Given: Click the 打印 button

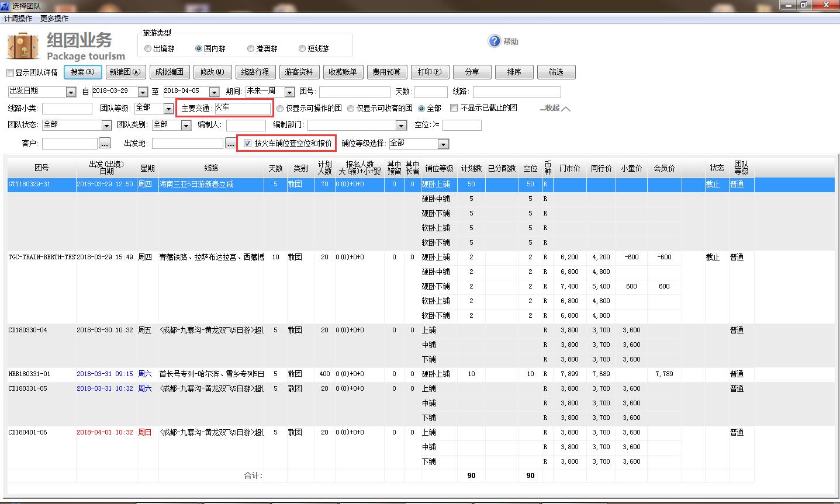Looking at the screenshot, I should pos(430,72).
